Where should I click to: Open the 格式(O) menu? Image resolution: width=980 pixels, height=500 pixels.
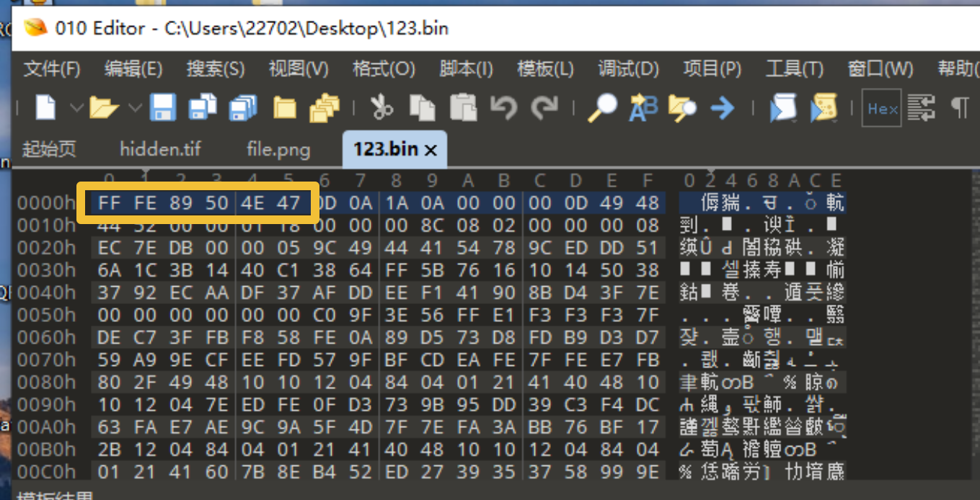(x=384, y=69)
